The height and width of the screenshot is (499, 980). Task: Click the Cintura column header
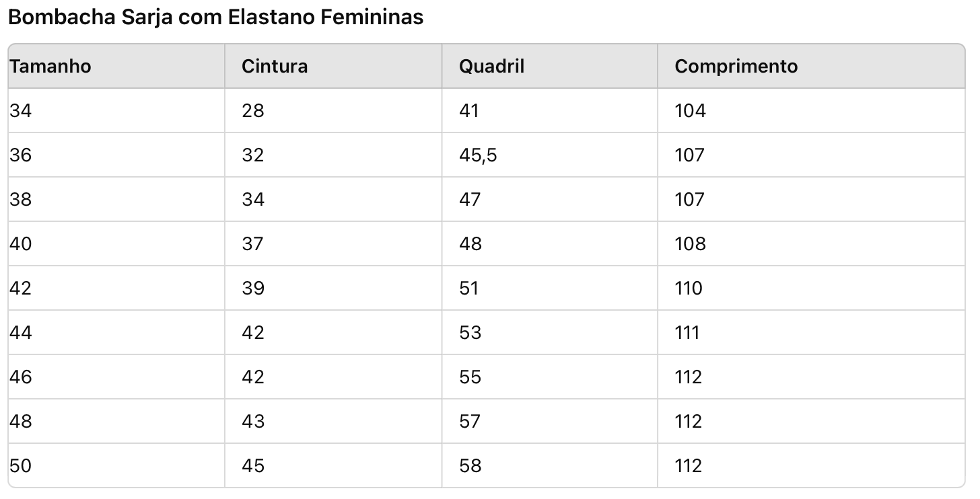tap(275, 66)
